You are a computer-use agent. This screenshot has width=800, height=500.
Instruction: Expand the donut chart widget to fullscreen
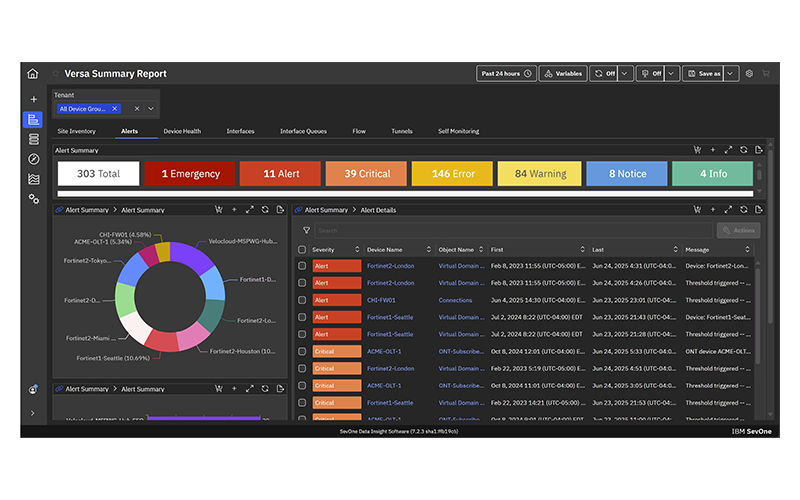[249, 210]
